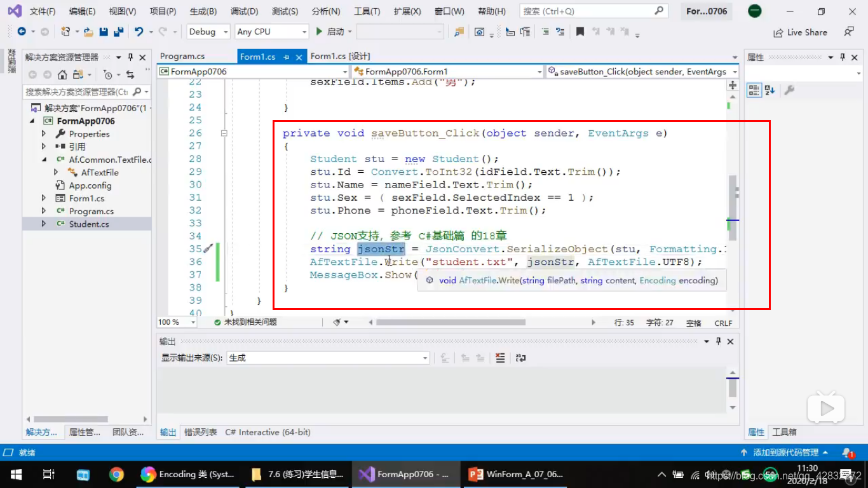Click the bookmark icon in the toolbar
This screenshot has height=488, width=868.
pyautogui.click(x=580, y=32)
